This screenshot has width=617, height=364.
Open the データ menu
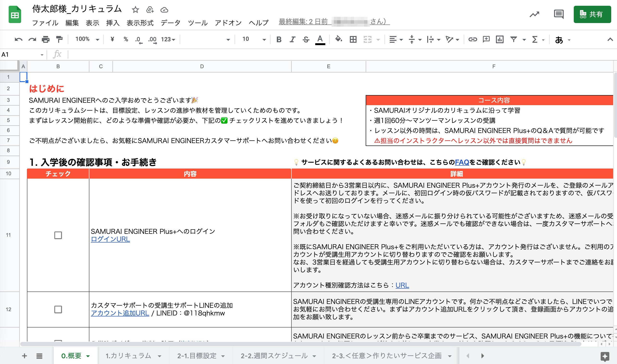pyautogui.click(x=170, y=23)
